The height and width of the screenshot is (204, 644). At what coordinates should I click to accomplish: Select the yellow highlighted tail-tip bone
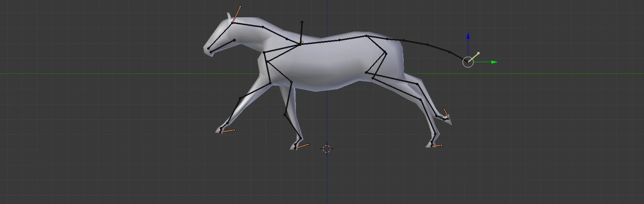pos(473,58)
